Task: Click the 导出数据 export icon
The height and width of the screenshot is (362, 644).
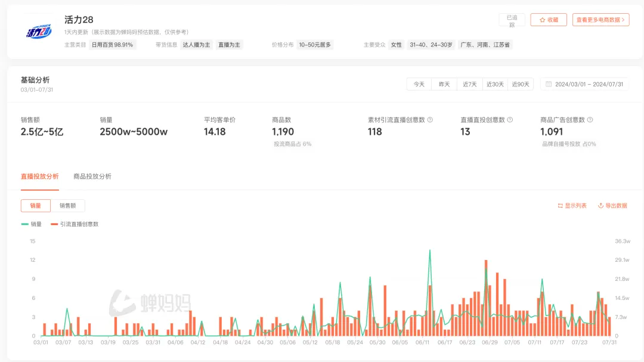Action: (x=600, y=206)
